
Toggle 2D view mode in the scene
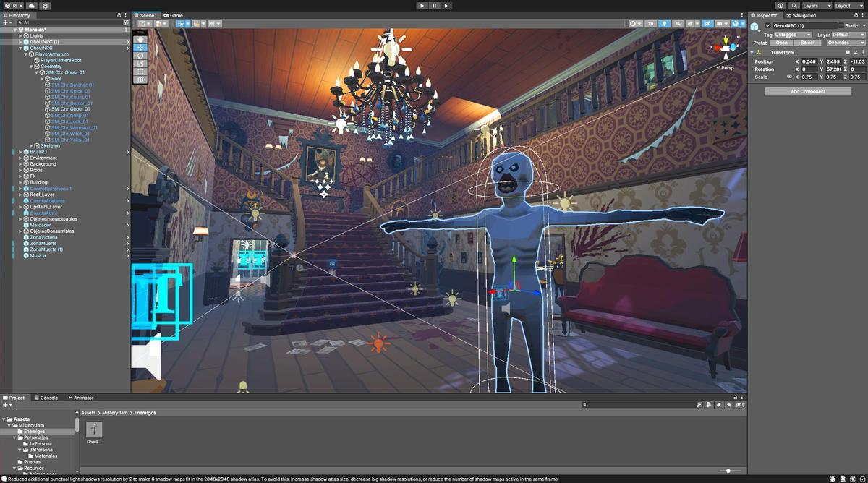click(x=651, y=24)
